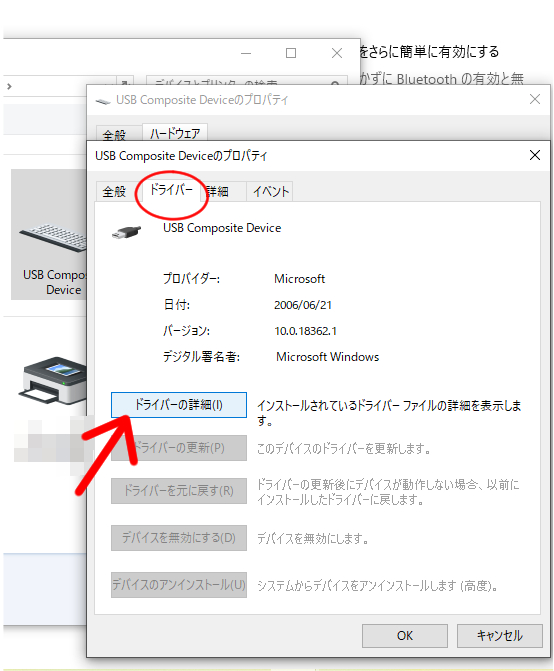The width and height of the screenshot is (554, 671).
Task: Open the 詳細 details tab
Action: click(217, 191)
